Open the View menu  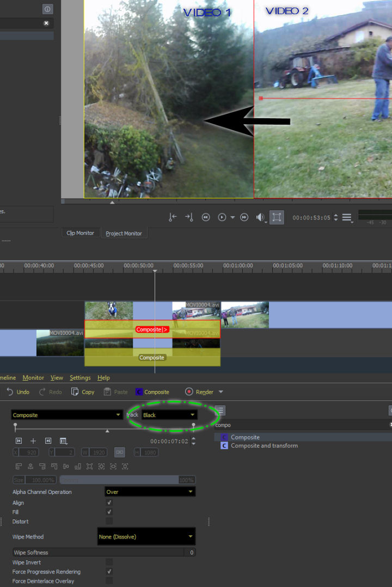click(x=57, y=378)
